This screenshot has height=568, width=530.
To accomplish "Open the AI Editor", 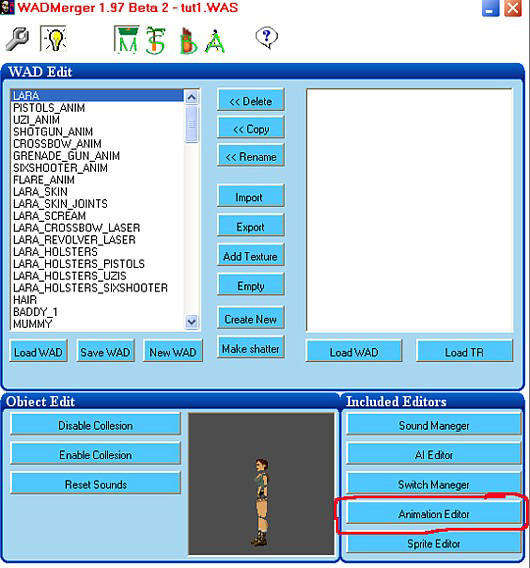I will tap(434, 454).
